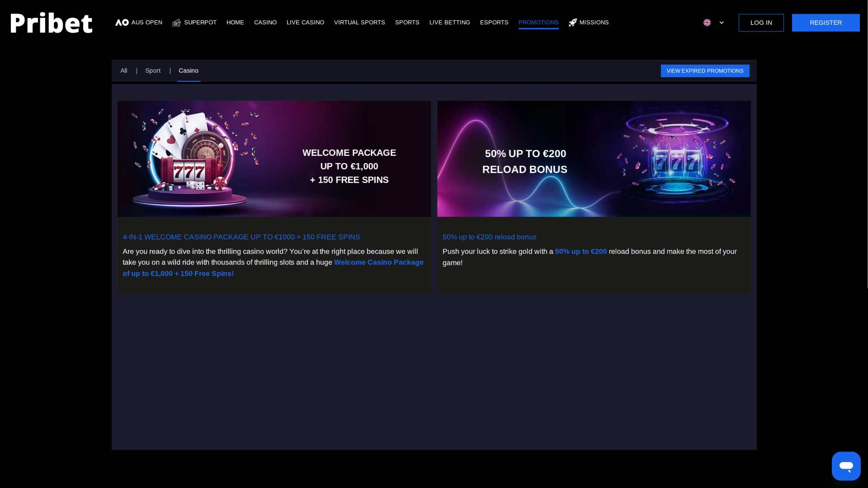Click the Missions rocket icon
This screenshot has width=868, height=488.
(572, 22)
